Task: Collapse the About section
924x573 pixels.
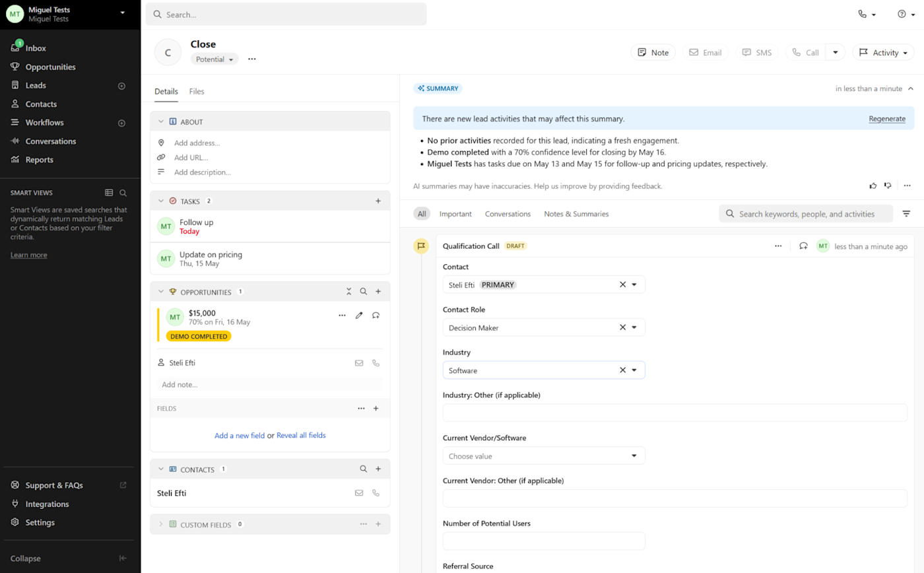Action: tap(160, 122)
